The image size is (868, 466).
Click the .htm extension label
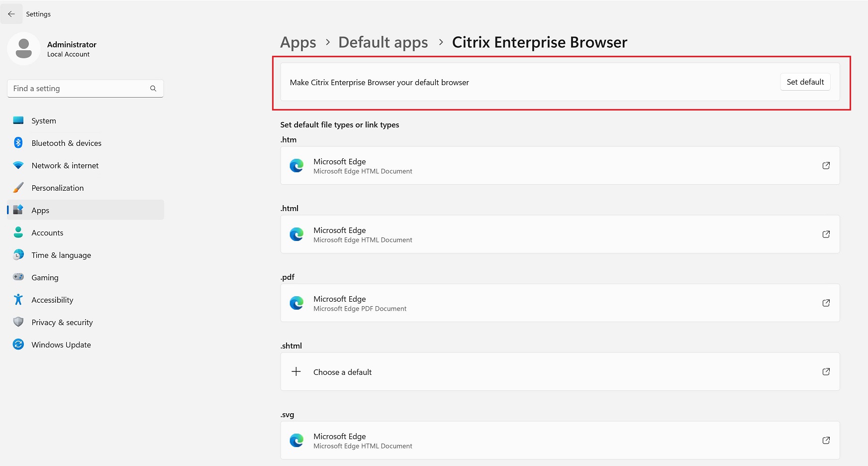coord(289,140)
